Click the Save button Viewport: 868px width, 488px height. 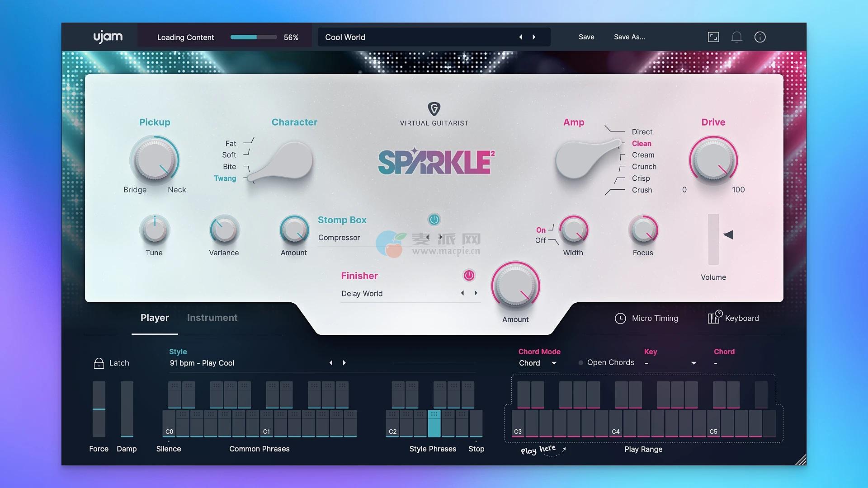[586, 37]
